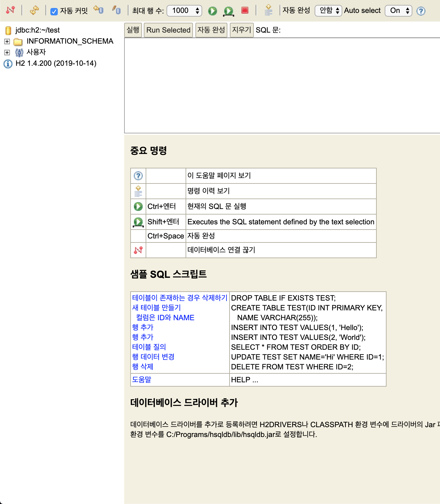Click the H2 version info icon
This screenshot has height=504, width=440.
coord(8,64)
